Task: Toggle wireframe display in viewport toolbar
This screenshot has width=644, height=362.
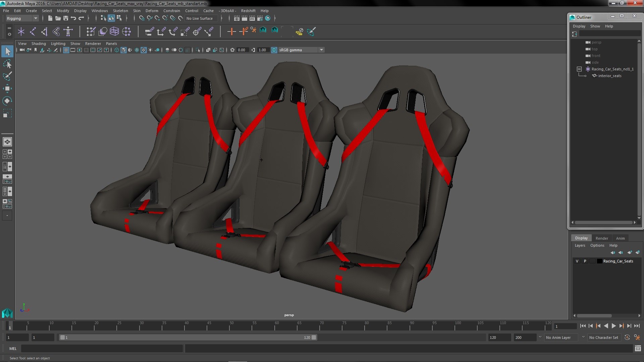Action: pos(117,50)
